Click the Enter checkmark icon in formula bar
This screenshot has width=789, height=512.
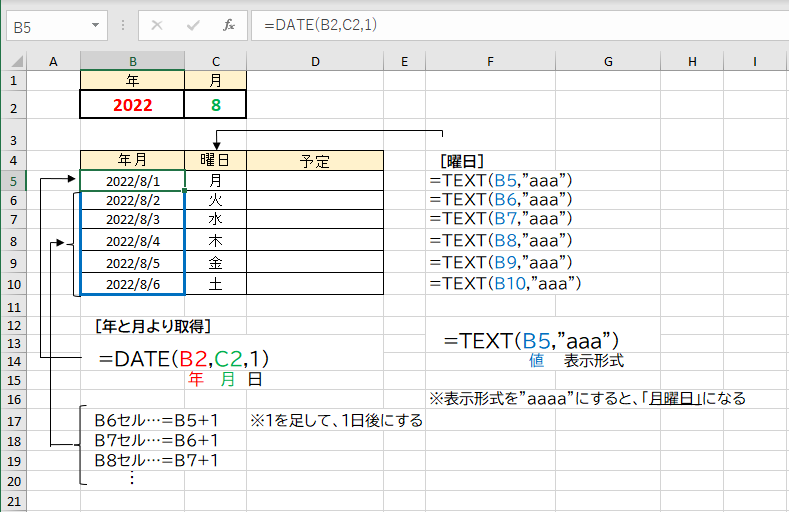click(193, 24)
